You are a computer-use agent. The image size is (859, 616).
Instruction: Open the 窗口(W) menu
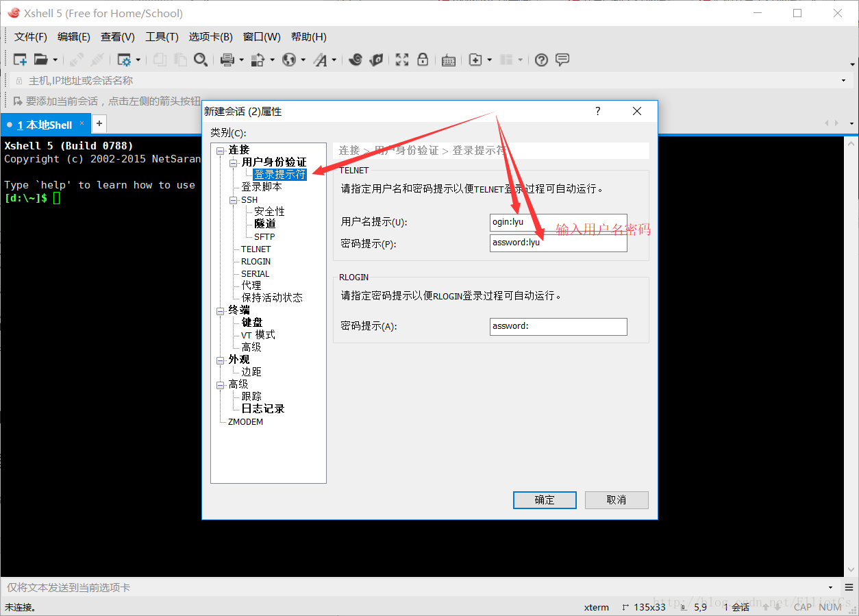coord(262,37)
